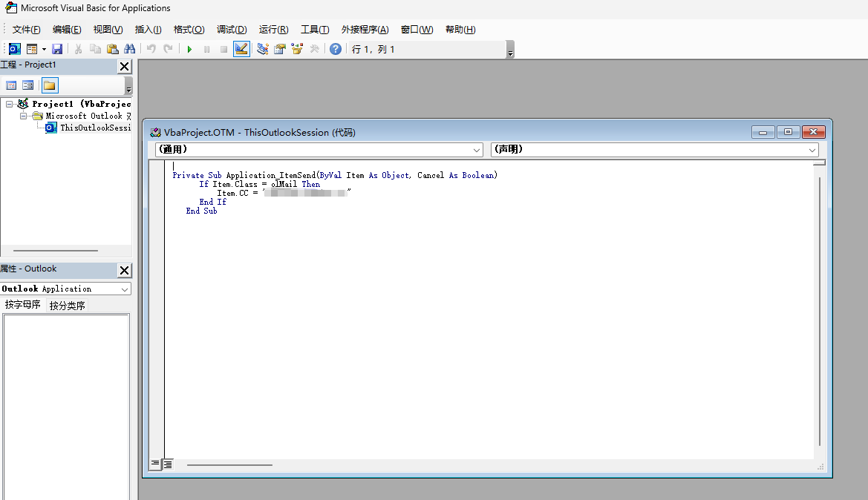Screen dimensions: 868x500
Task: Open the 工具(T) menu
Action: pos(315,30)
